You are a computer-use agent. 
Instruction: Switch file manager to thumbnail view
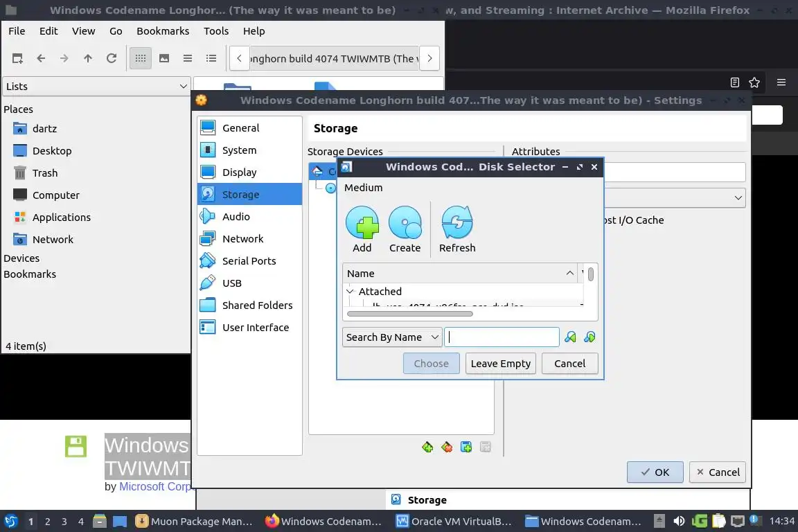pos(164,58)
